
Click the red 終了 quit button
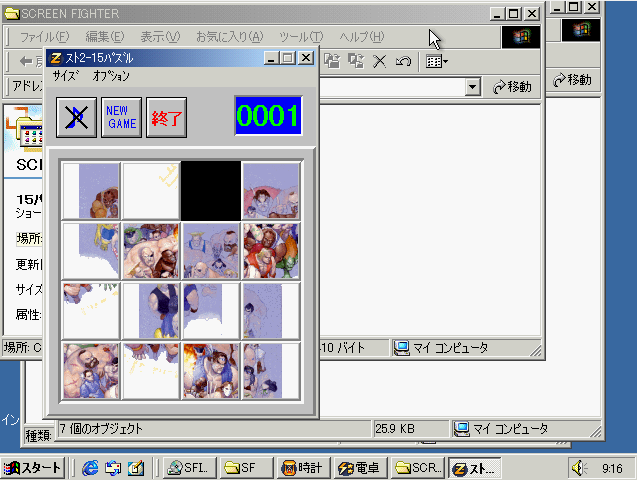(167, 117)
